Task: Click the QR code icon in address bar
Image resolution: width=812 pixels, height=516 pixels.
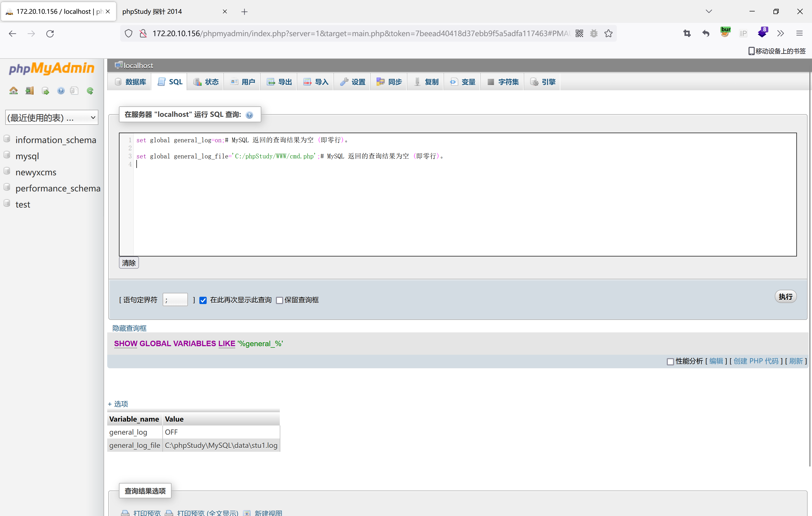Action: click(x=579, y=33)
